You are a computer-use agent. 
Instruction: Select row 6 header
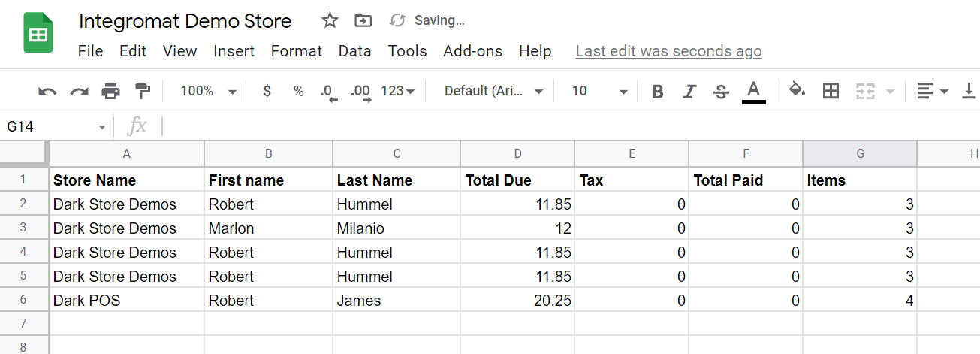[24, 300]
